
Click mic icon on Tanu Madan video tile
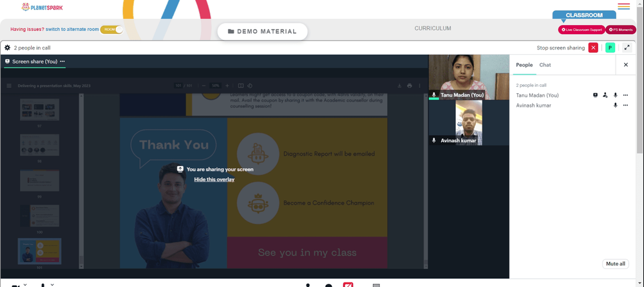point(434,95)
